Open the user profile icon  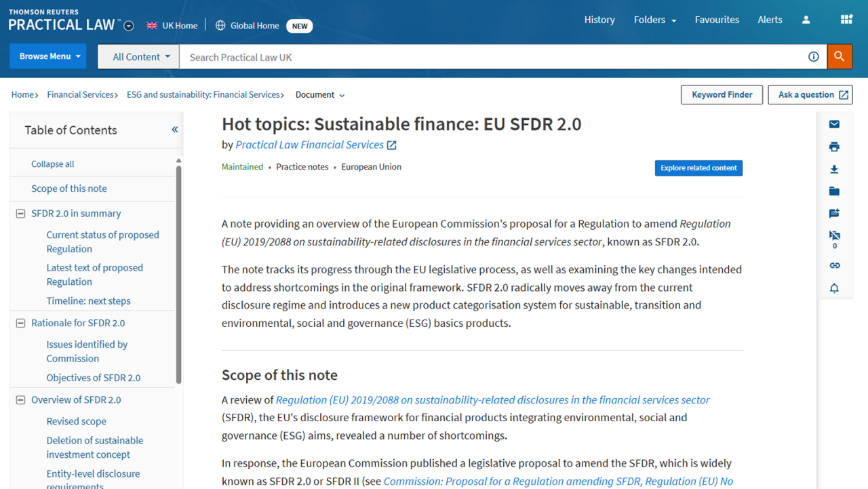(x=806, y=20)
